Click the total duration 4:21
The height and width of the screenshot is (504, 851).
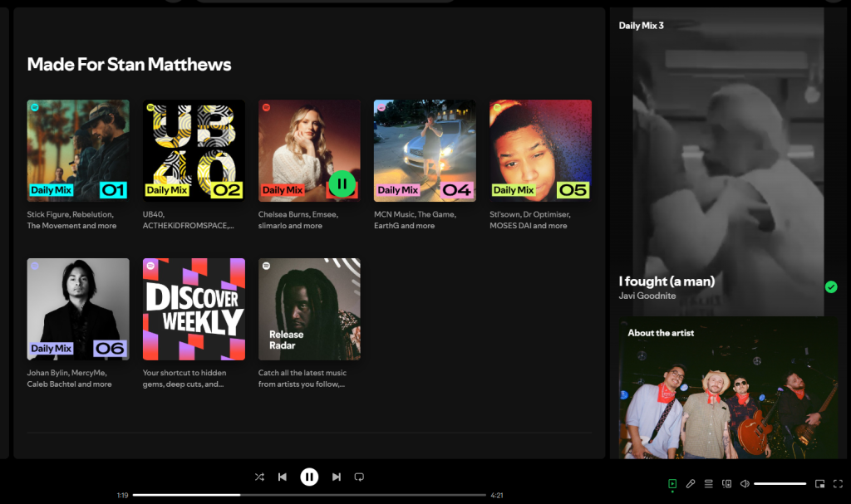pyautogui.click(x=497, y=496)
